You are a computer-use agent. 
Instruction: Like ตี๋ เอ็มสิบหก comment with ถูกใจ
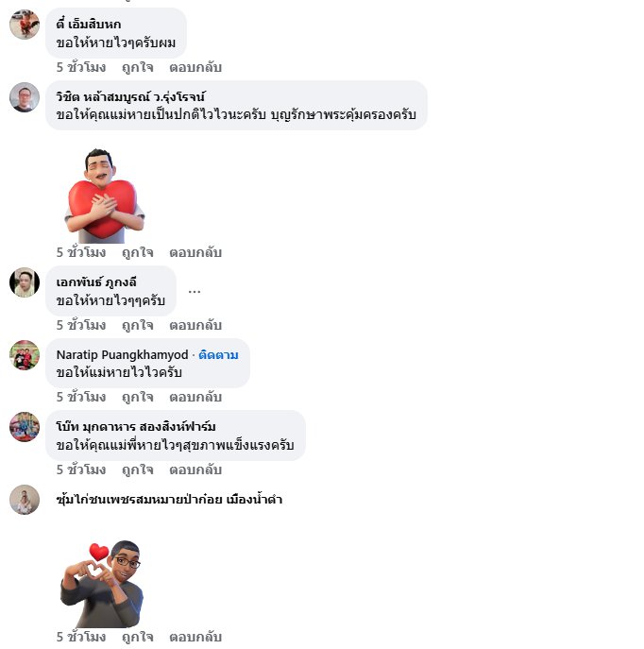pos(137,67)
